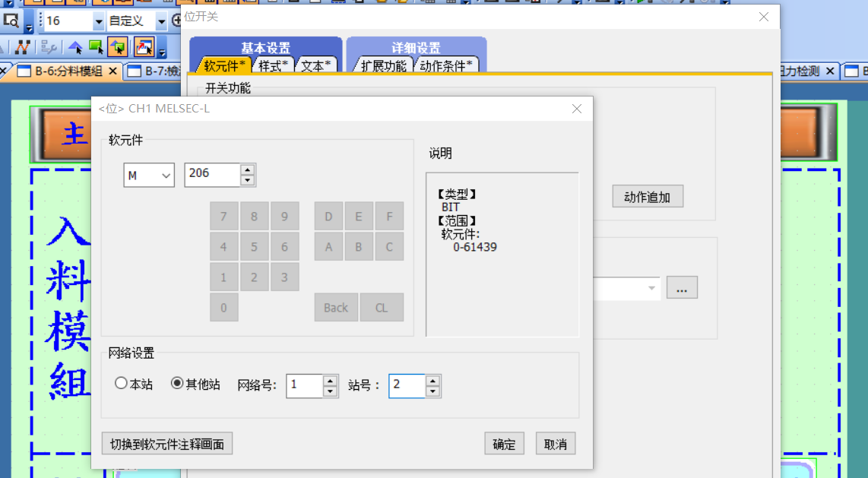This screenshot has height=478, width=868.
Task: Click the polyline edit vertex icon
Action: click(x=23, y=47)
